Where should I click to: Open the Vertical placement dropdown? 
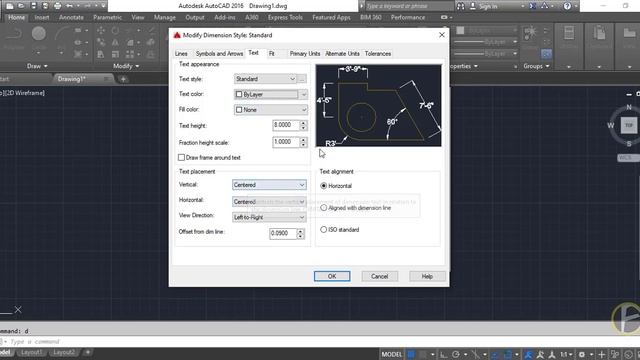(269, 185)
